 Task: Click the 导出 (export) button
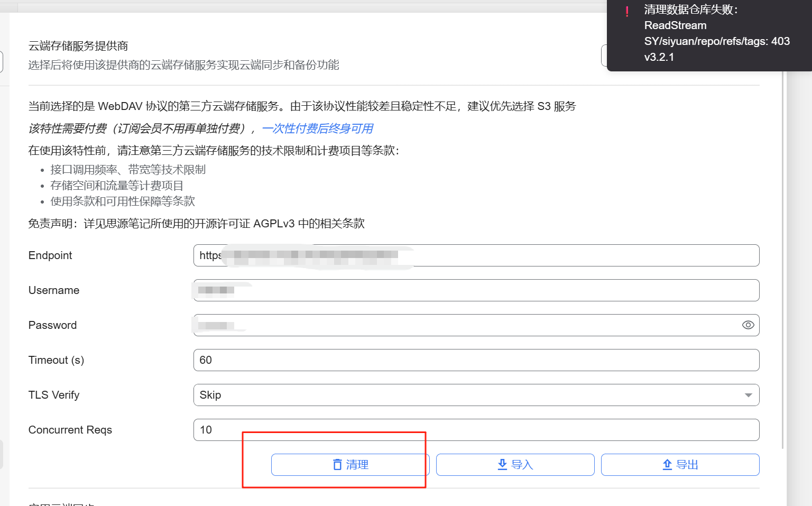680,465
